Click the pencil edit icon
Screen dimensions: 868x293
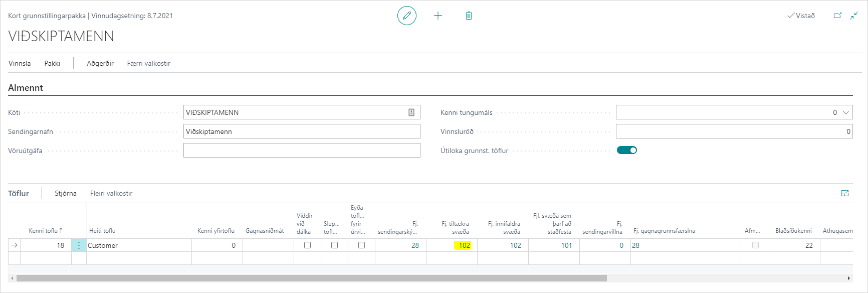406,16
